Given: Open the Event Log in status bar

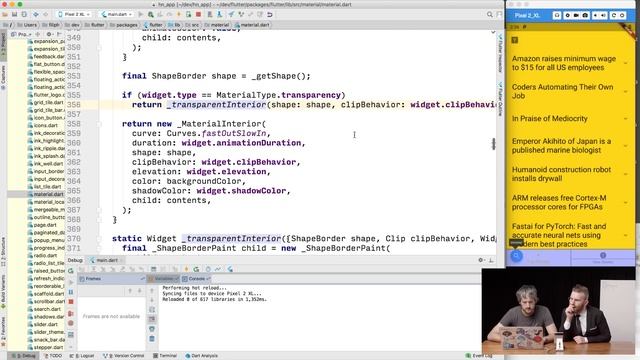Looking at the screenshot, I should point(479,356).
